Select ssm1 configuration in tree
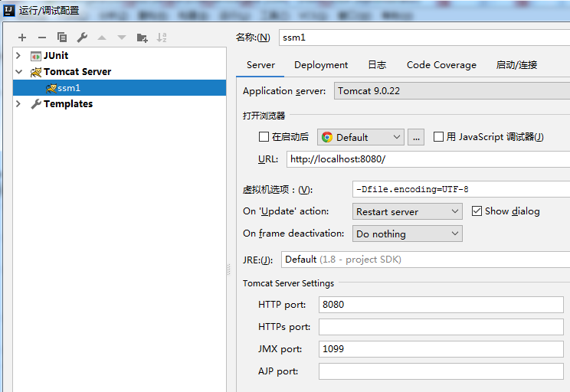The image size is (570, 392). click(x=120, y=88)
